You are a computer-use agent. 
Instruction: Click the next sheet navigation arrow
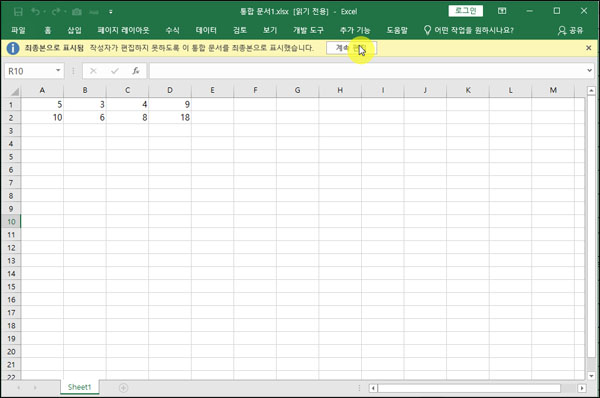(35, 388)
